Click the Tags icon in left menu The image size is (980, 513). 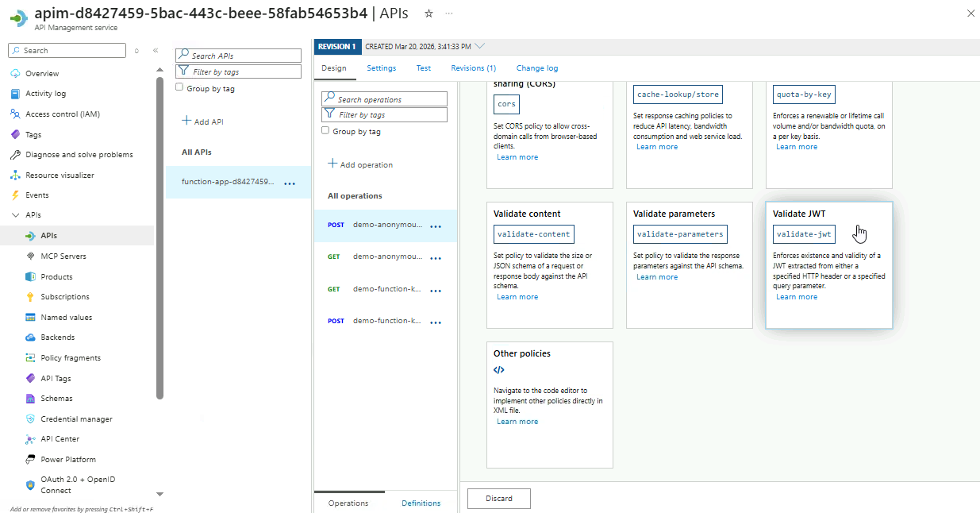tap(15, 135)
